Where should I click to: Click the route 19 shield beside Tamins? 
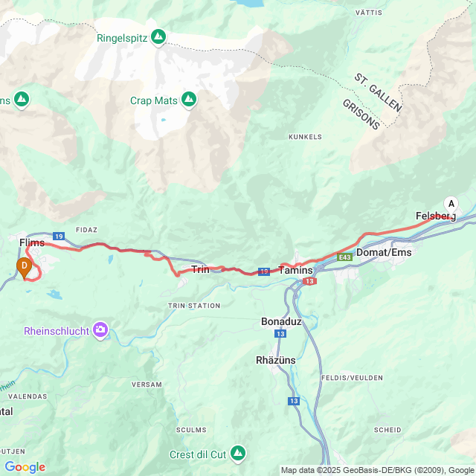[x=264, y=271]
